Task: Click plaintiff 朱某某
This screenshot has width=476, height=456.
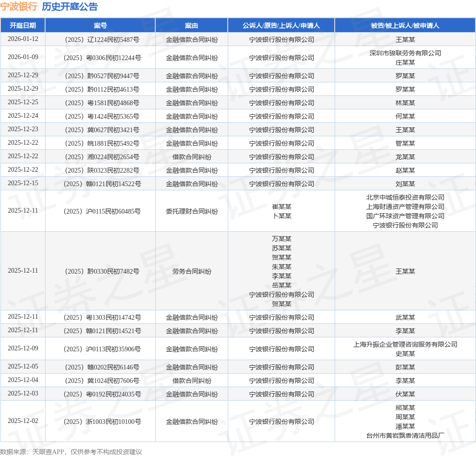Action: pos(281,267)
